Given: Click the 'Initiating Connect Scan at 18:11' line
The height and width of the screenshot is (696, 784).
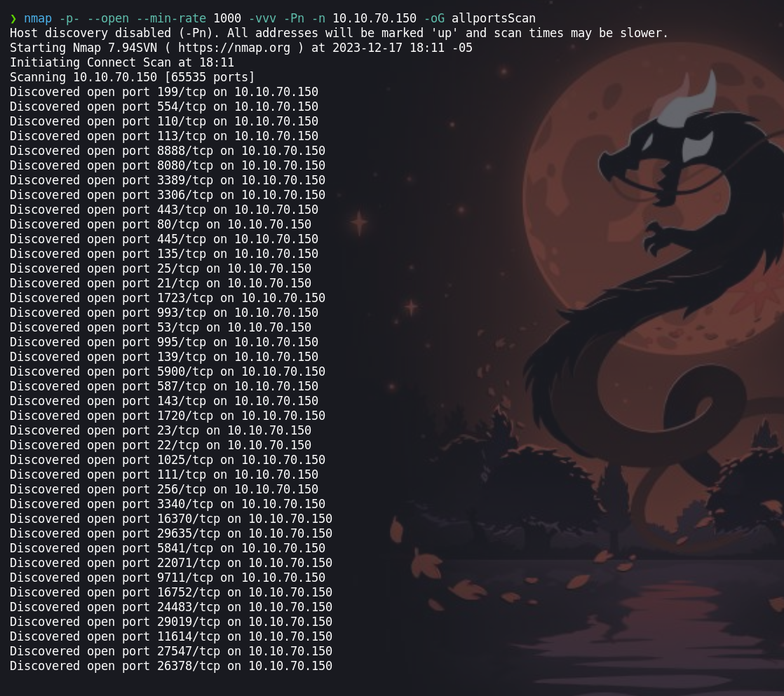Looking at the screenshot, I should pyautogui.click(x=122, y=62).
